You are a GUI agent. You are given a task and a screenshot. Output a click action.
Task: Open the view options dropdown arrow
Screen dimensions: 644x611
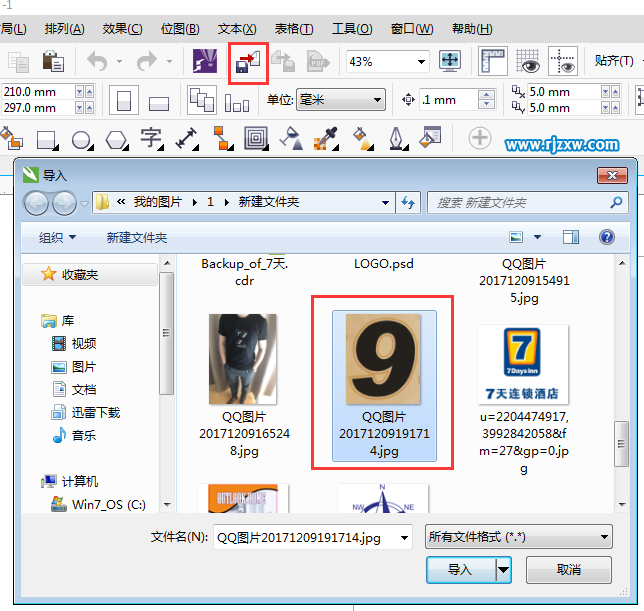coord(537,237)
